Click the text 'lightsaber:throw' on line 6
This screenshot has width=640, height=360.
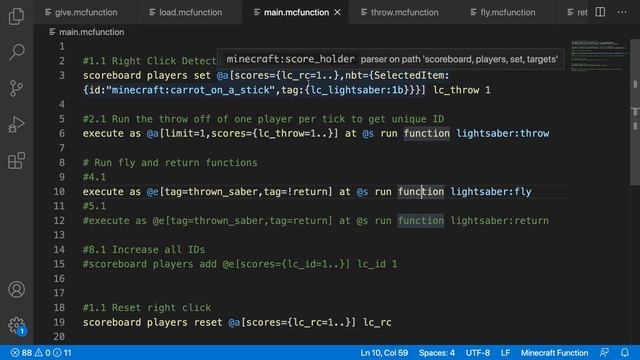pos(502,133)
